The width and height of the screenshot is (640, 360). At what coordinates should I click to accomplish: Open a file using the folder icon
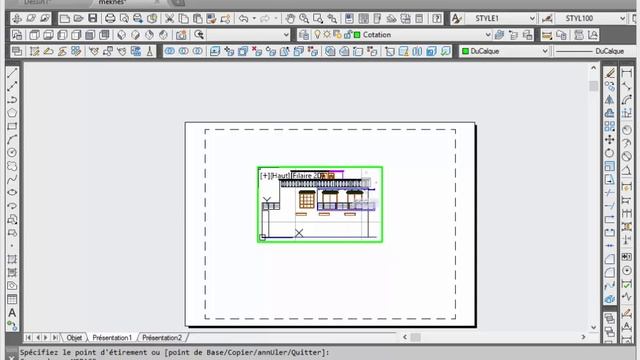(x=78, y=18)
